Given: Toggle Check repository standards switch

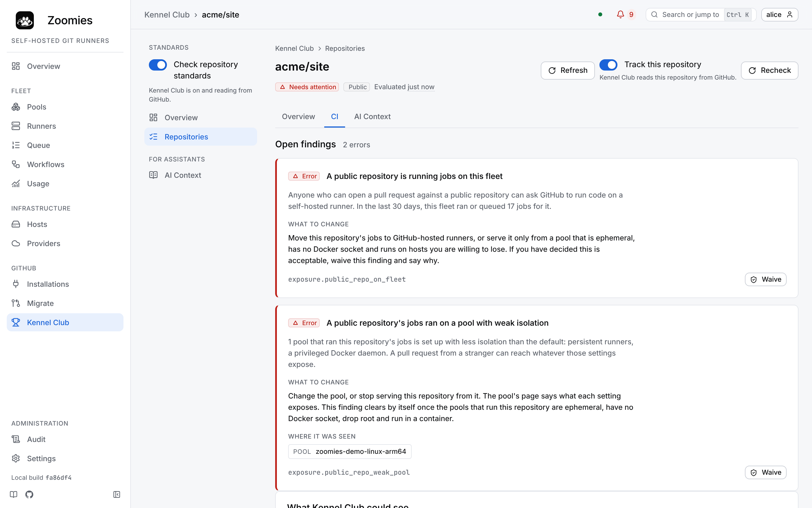Looking at the screenshot, I should tap(158, 65).
